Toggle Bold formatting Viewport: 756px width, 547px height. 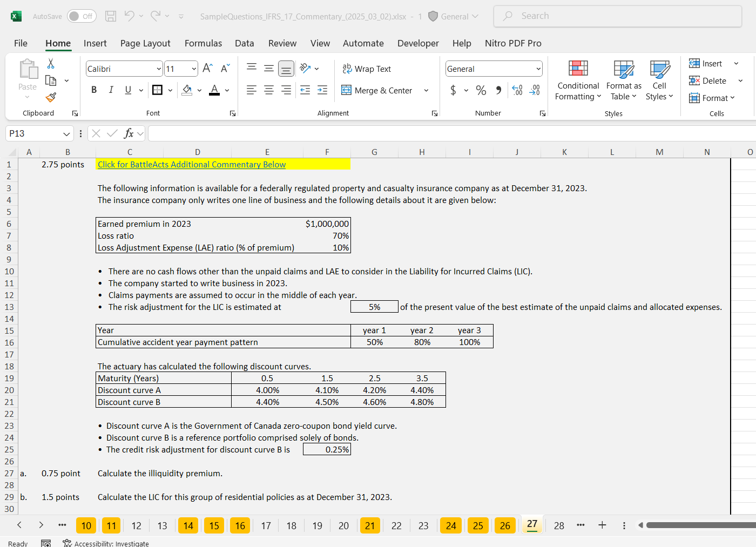point(94,90)
